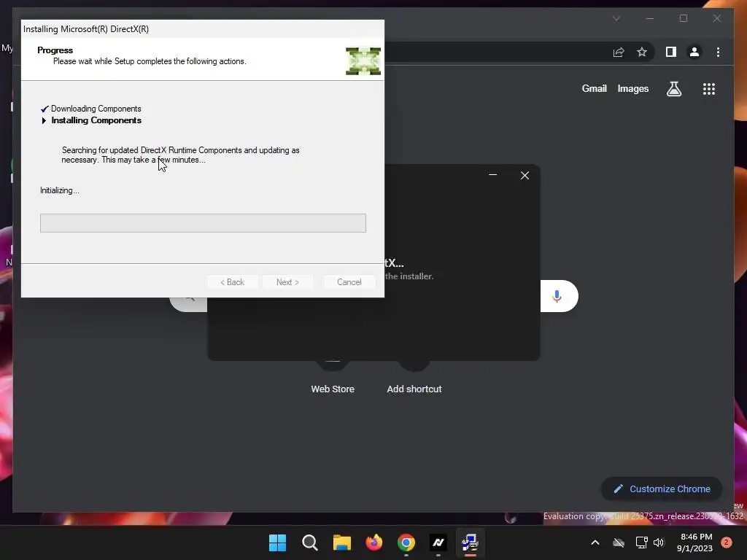Open network status tray icon

[x=641, y=542]
